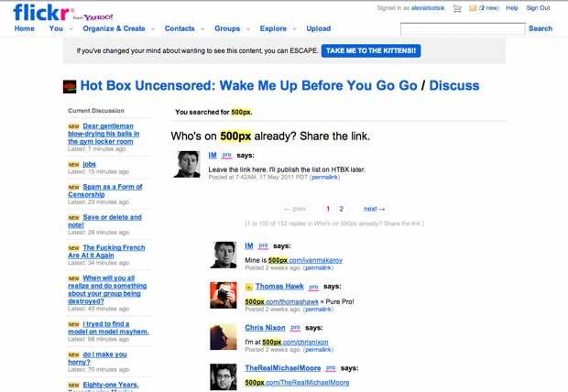Go to page 2 of replies
The image size is (568, 392).
pos(341,209)
